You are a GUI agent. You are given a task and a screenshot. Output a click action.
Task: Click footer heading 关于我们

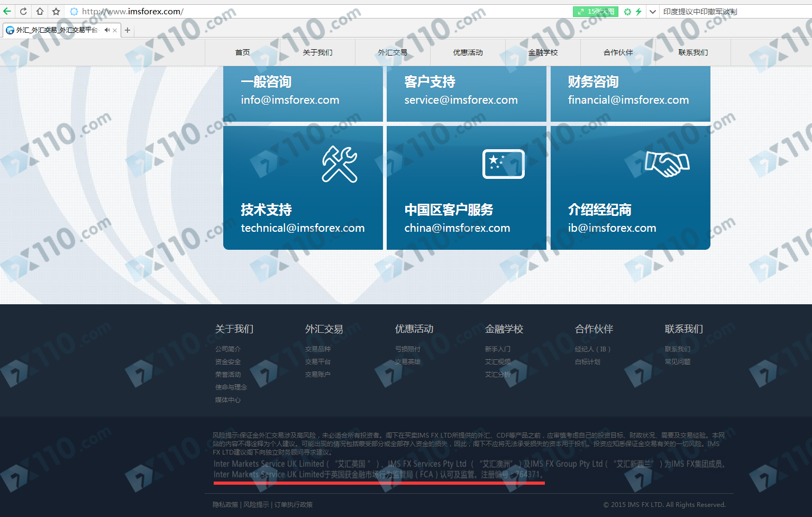234,329
